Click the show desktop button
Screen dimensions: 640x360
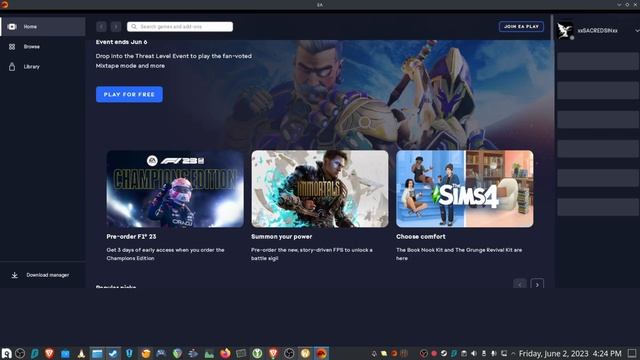632,353
